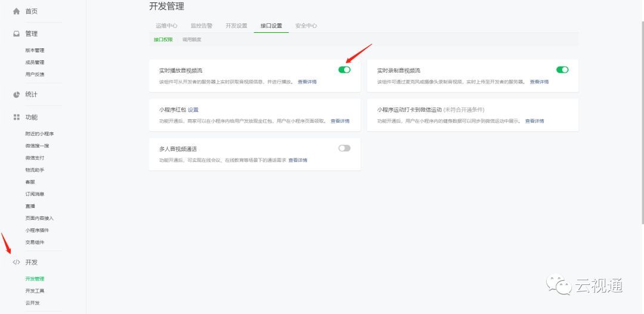This screenshot has height=314, width=644.
Task: Open 用户反馈 in the sidebar
Action: pyautogui.click(x=35, y=74)
